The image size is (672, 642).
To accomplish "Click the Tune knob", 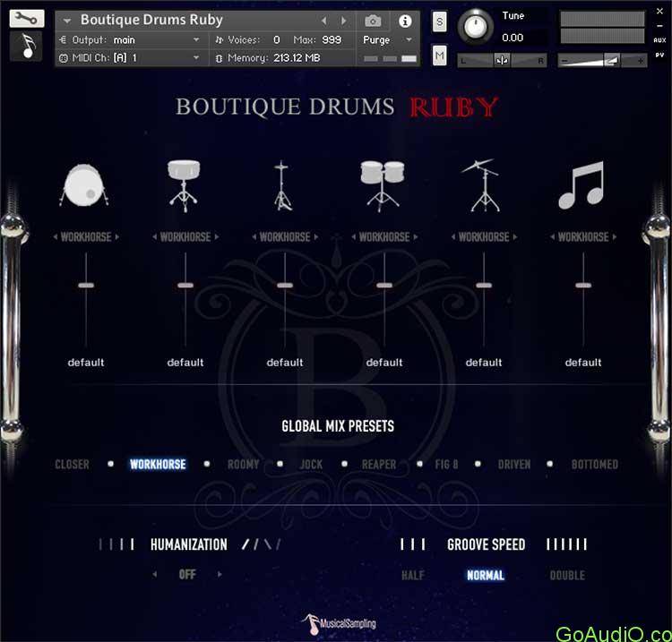I will tap(476, 27).
